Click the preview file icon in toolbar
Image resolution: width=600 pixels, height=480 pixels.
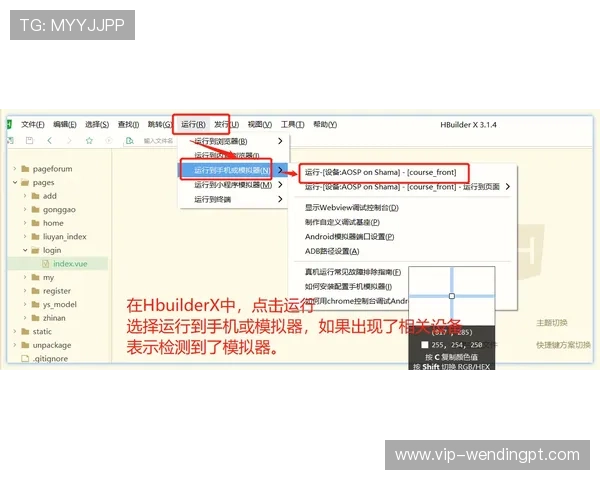click(130, 140)
